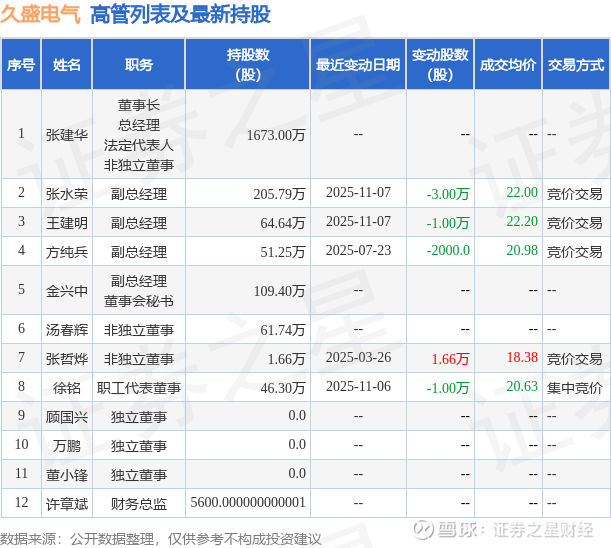
Task: Select the name 金兴中
Action: tap(67, 290)
